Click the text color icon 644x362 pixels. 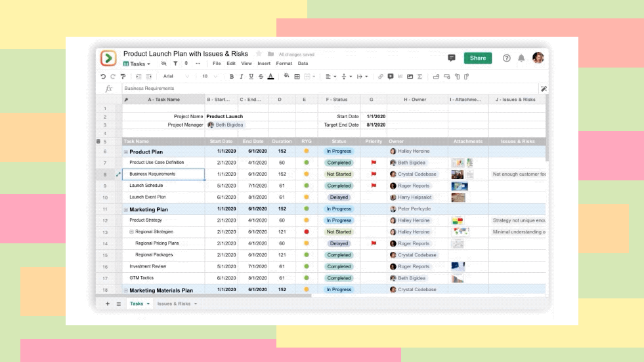click(270, 77)
